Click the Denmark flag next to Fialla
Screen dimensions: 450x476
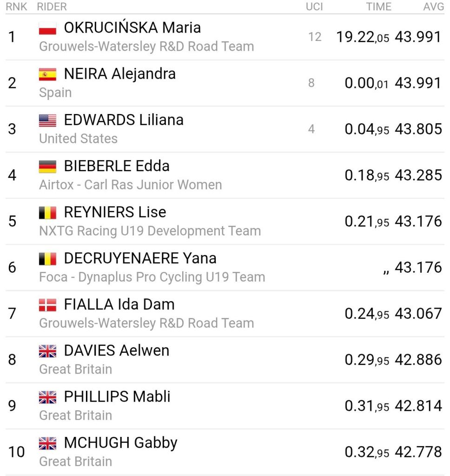(47, 305)
